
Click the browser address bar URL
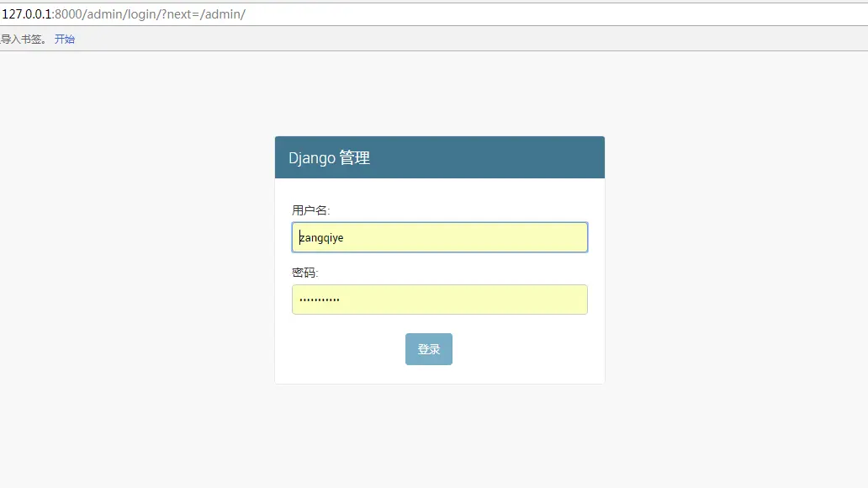pyautogui.click(x=124, y=13)
